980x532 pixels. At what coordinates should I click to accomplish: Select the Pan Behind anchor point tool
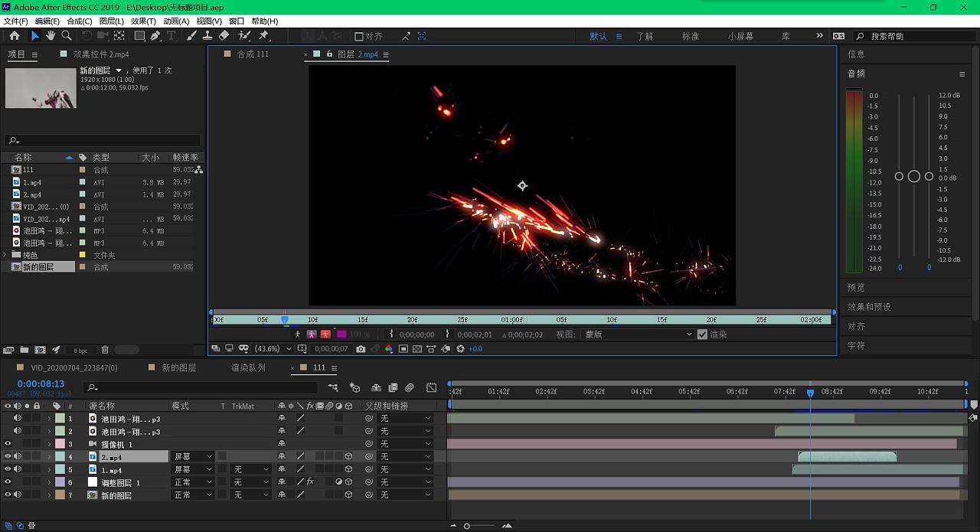(x=119, y=36)
